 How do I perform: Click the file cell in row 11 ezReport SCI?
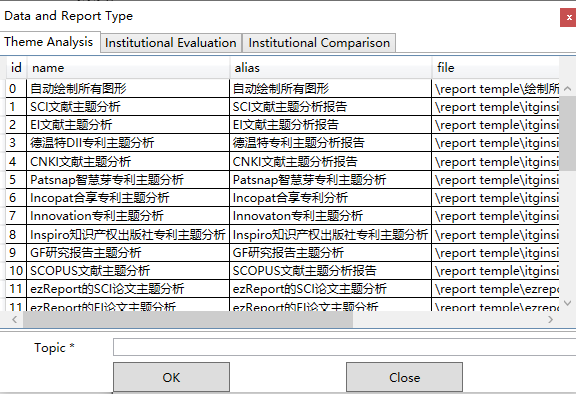(x=495, y=289)
